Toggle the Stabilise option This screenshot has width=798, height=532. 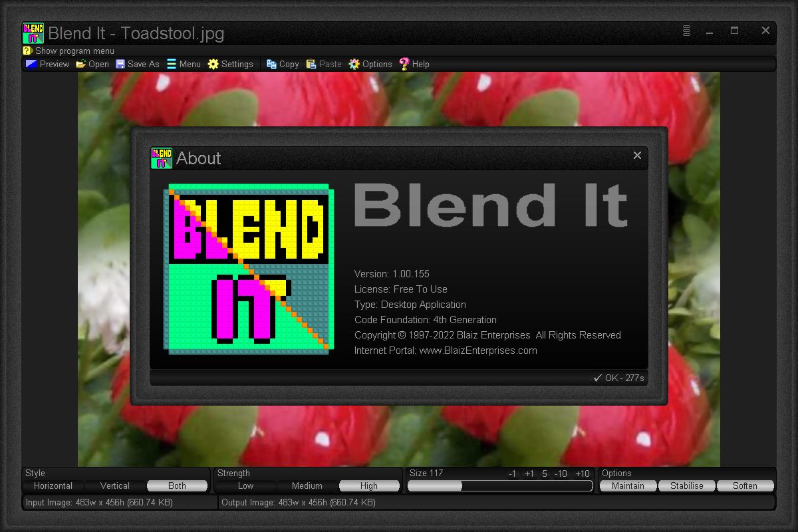pyautogui.click(x=687, y=485)
